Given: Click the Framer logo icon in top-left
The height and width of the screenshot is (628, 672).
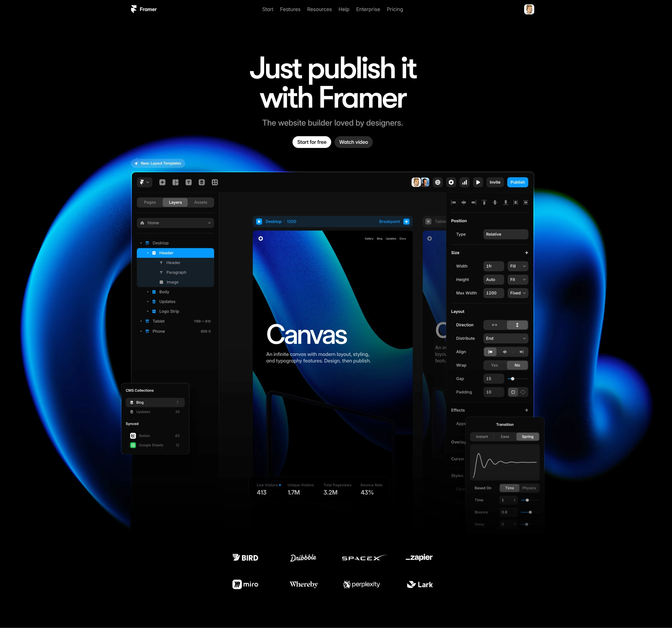Looking at the screenshot, I should (x=132, y=9).
